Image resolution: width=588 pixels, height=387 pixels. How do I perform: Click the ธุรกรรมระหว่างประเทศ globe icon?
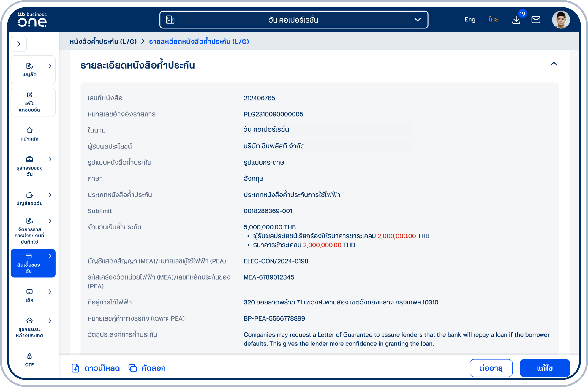coord(29,321)
